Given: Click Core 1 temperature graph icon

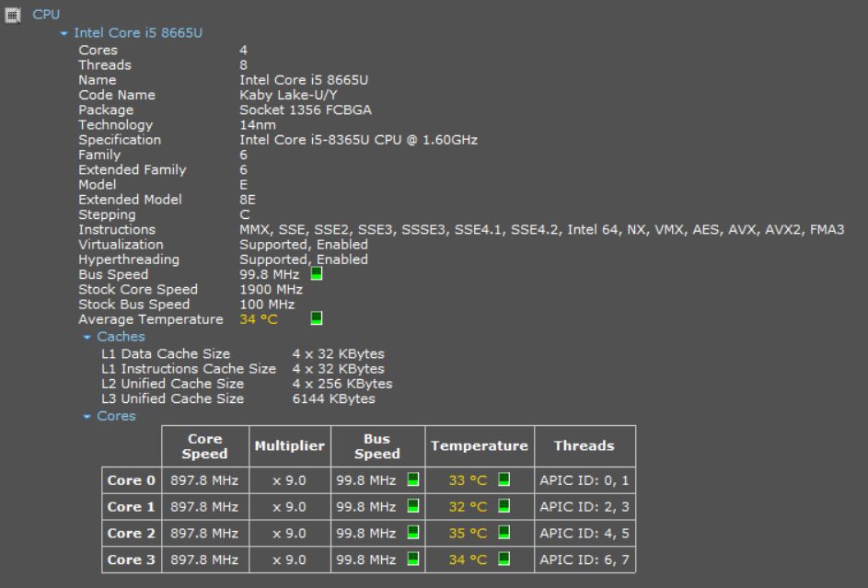Looking at the screenshot, I should [x=503, y=506].
